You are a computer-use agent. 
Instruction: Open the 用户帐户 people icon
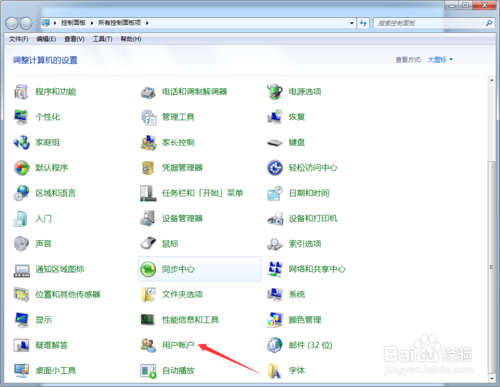coord(148,345)
